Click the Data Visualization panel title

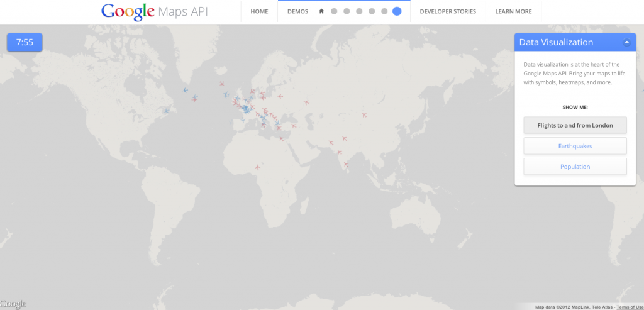tap(556, 42)
